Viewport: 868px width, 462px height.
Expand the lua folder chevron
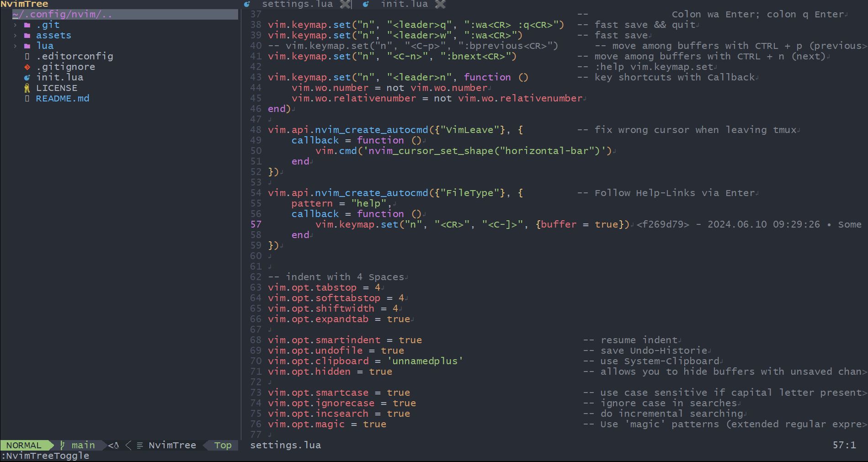(15, 46)
